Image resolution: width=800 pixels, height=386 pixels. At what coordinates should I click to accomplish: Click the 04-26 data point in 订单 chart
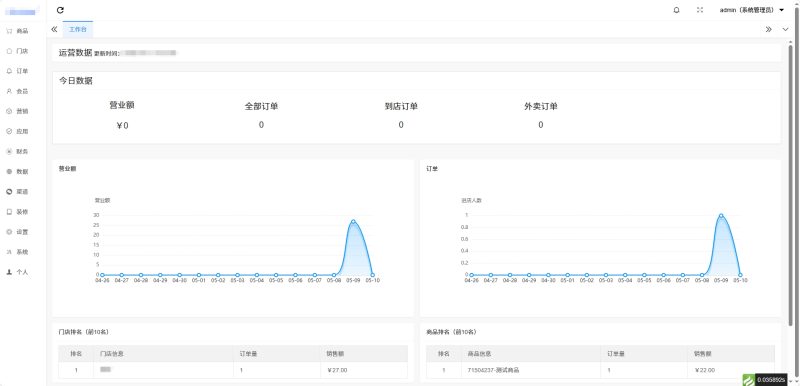tap(471, 275)
